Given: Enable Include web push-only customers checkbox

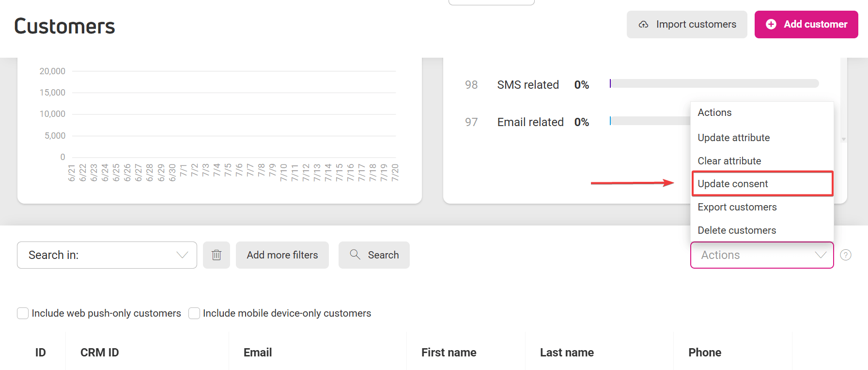Looking at the screenshot, I should (23, 313).
